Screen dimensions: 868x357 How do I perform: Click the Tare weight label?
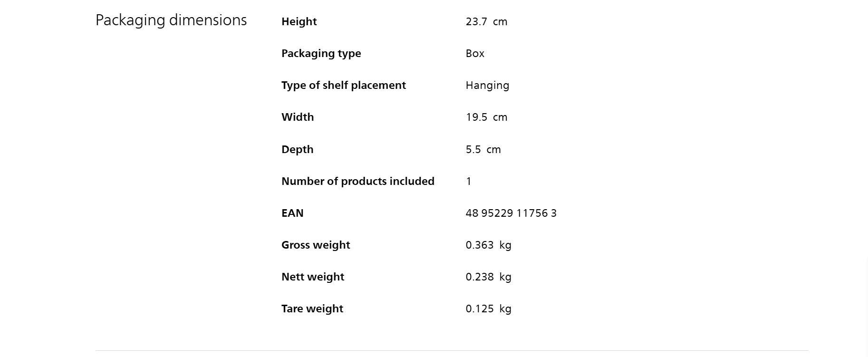click(x=312, y=309)
